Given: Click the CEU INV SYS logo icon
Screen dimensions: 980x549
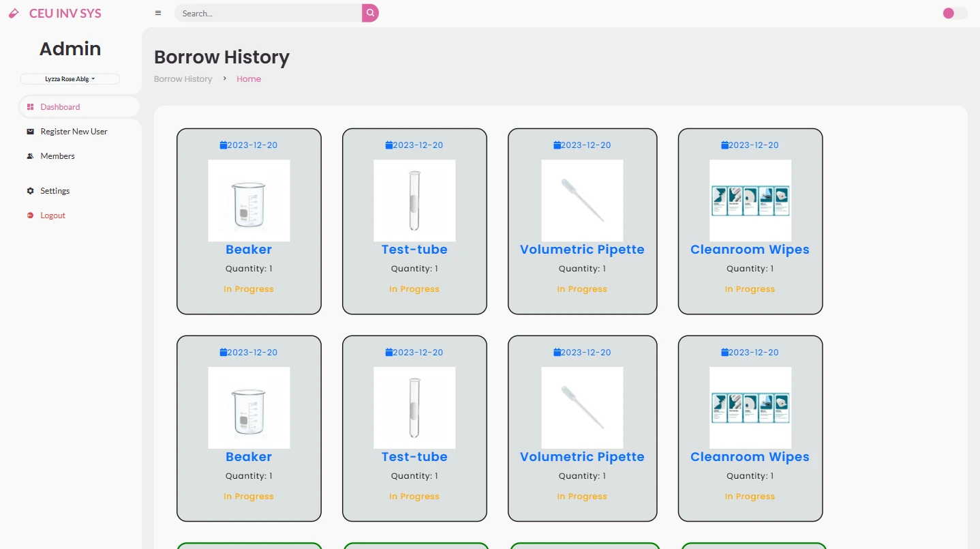Looking at the screenshot, I should (x=14, y=13).
